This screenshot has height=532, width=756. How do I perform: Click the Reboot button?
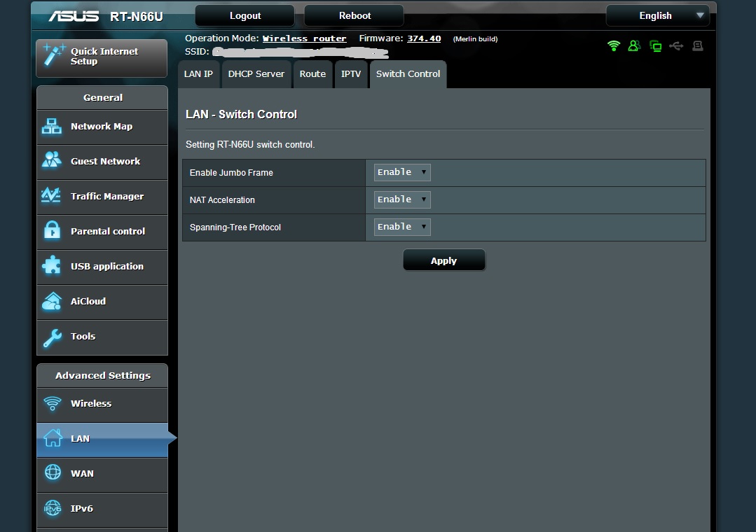(355, 15)
